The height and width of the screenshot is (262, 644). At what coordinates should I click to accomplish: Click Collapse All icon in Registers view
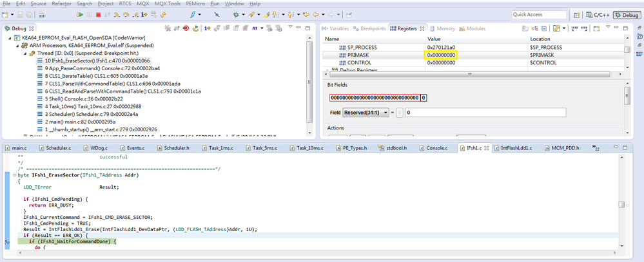tap(544, 28)
